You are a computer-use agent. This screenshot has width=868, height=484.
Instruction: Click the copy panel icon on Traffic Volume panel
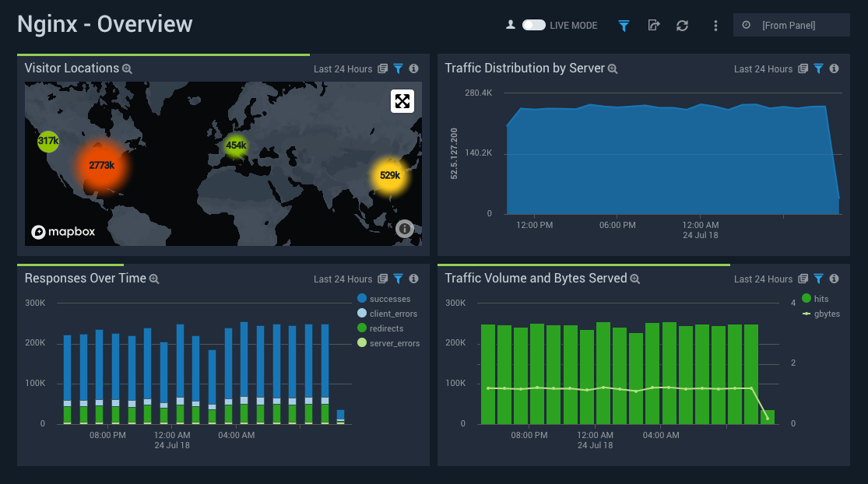point(803,279)
